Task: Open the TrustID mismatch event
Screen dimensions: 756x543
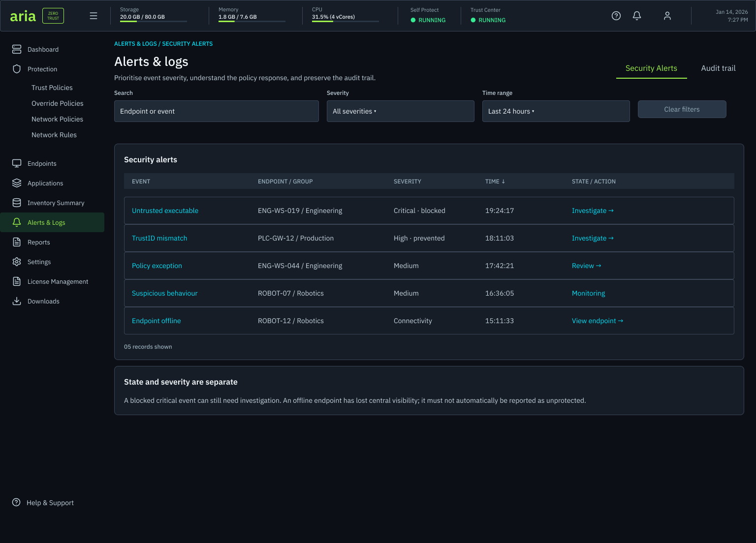Action: (159, 238)
